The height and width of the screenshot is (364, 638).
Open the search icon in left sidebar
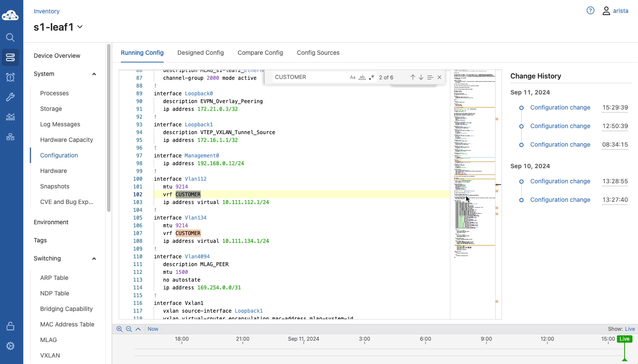10,38
